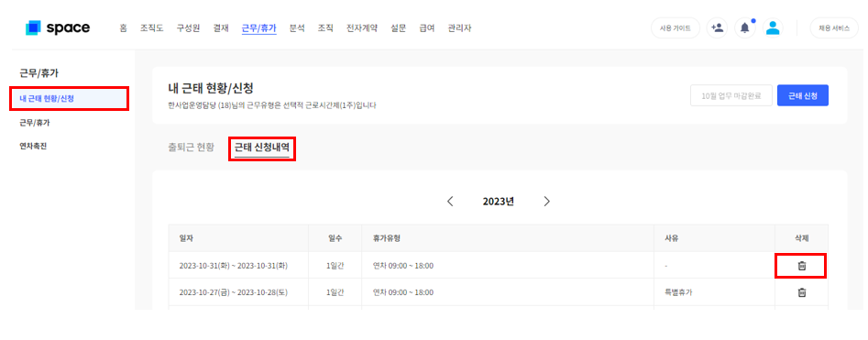Go to next year arrow
This screenshot has width=868, height=340.
pos(547,202)
